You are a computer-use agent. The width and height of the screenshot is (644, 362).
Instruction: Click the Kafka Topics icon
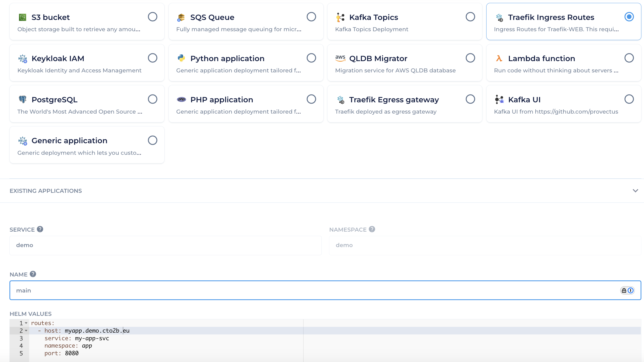pos(340,17)
